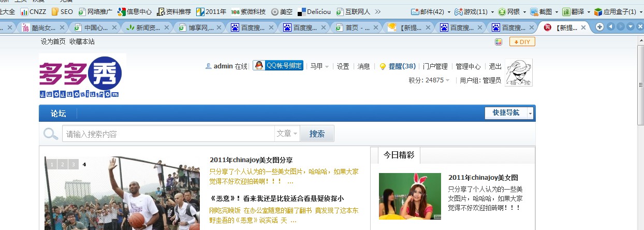Click the 翻译 translate tool

pyautogui.click(x=573, y=11)
